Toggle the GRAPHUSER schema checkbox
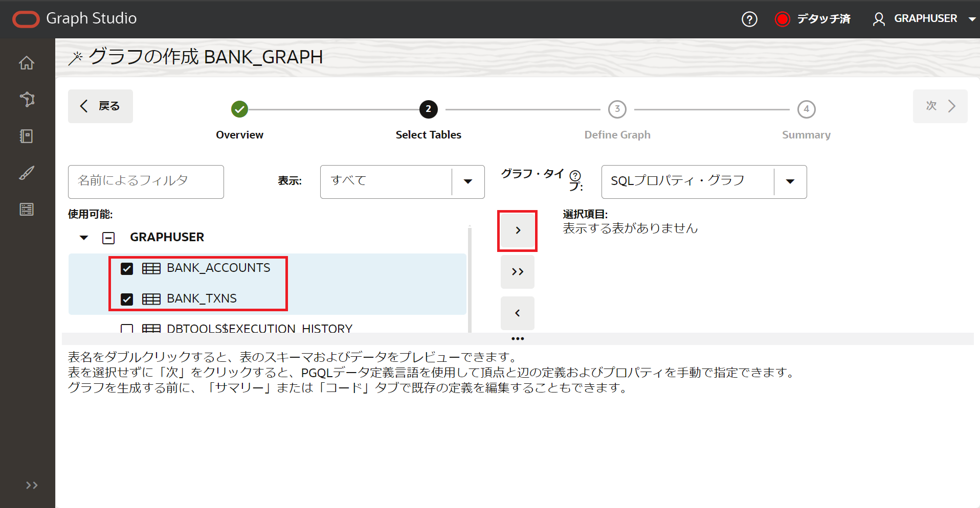The image size is (980, 508). [x=108, y=238]
